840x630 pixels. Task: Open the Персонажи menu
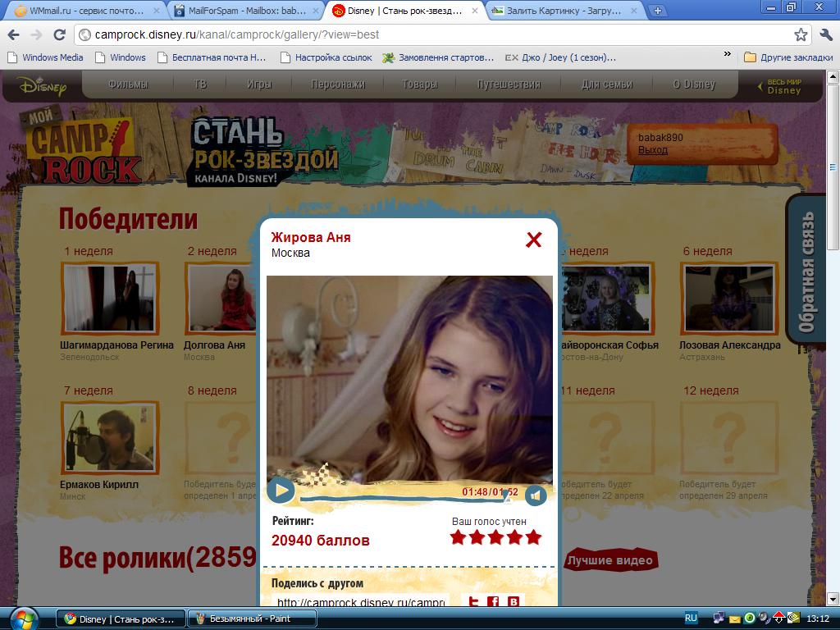coord(338,84)
